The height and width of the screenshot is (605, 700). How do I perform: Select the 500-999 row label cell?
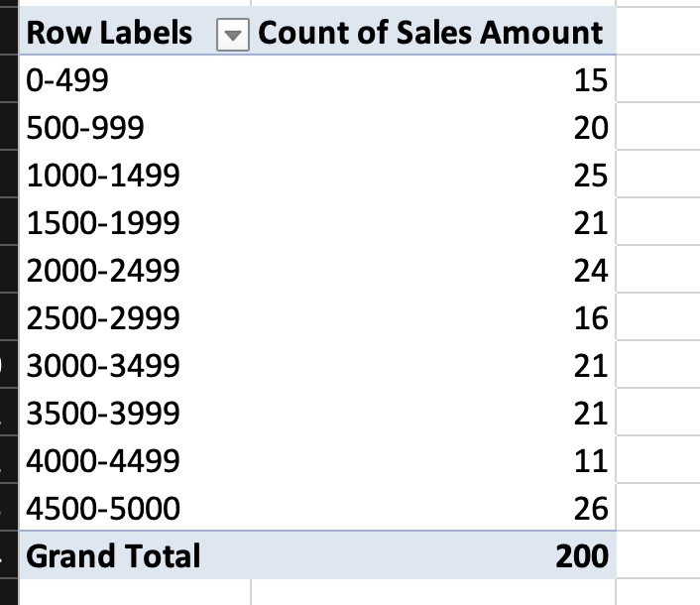(x=84, y=129)
